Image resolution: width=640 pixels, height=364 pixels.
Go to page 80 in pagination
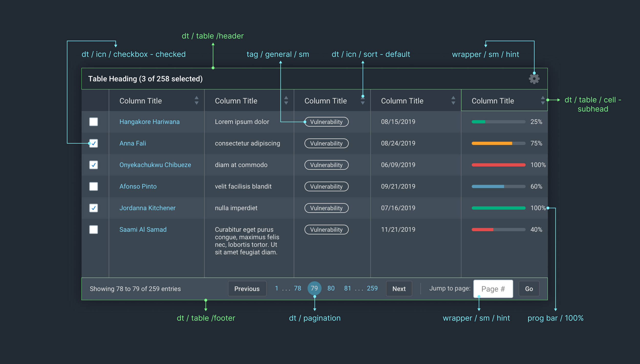tap(331, 288)
